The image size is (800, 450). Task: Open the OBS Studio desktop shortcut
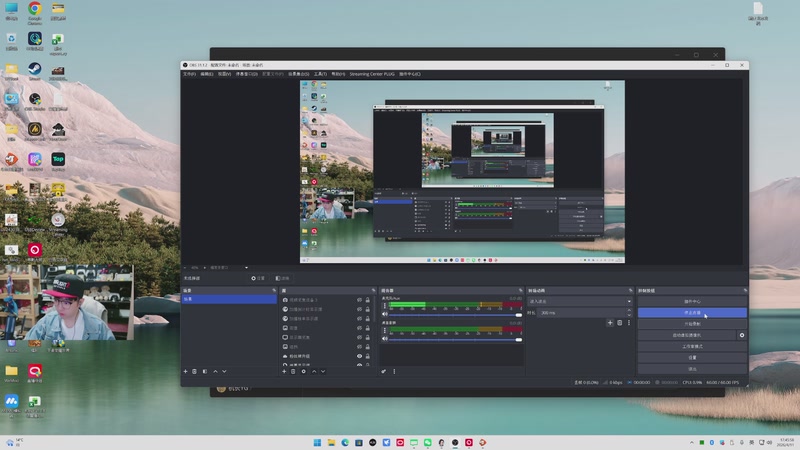point(35,102)
